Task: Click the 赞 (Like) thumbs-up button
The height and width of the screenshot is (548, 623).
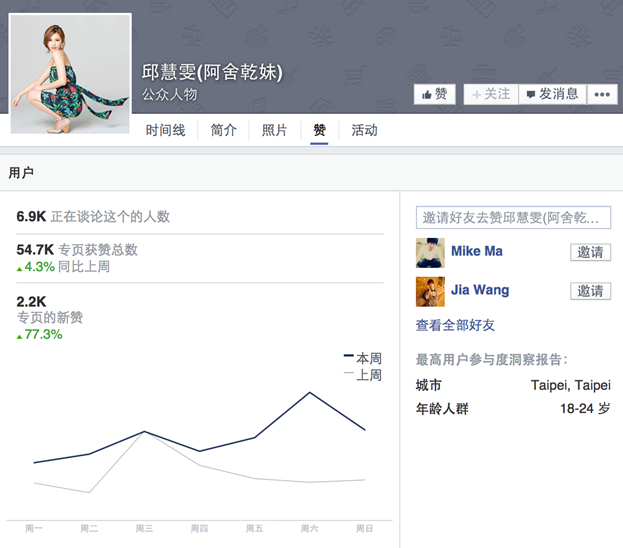Action: coord(434,94)
